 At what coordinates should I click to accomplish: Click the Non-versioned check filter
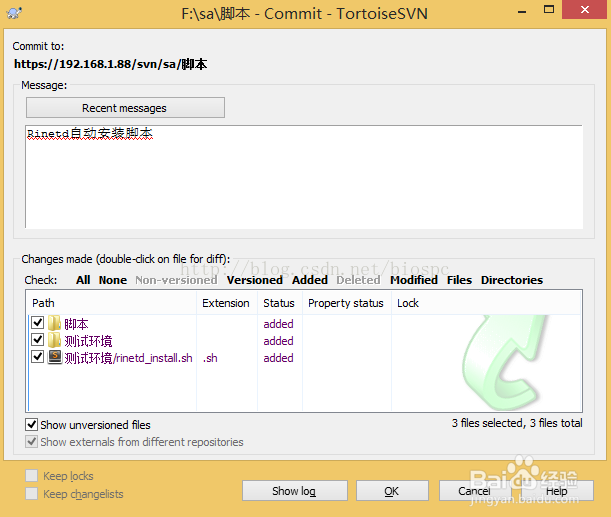click(176, 280)
